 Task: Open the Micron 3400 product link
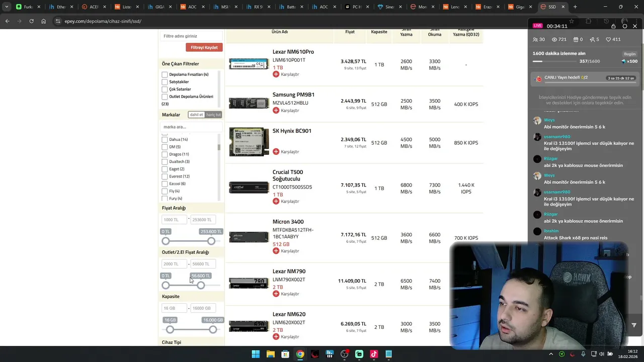pyautogui.click(x=288, y=222)
